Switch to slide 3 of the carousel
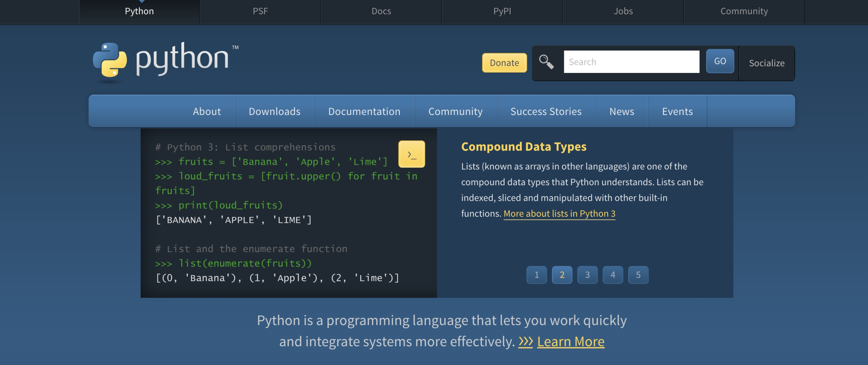The height and width of the screenshot is (365, 868). click(x=588, y=275)
